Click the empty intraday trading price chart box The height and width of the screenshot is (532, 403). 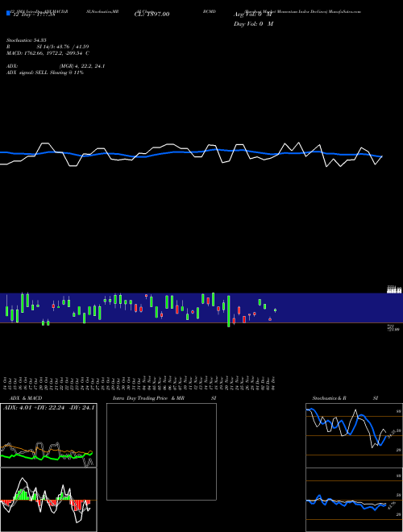click(x=161, y=451)
